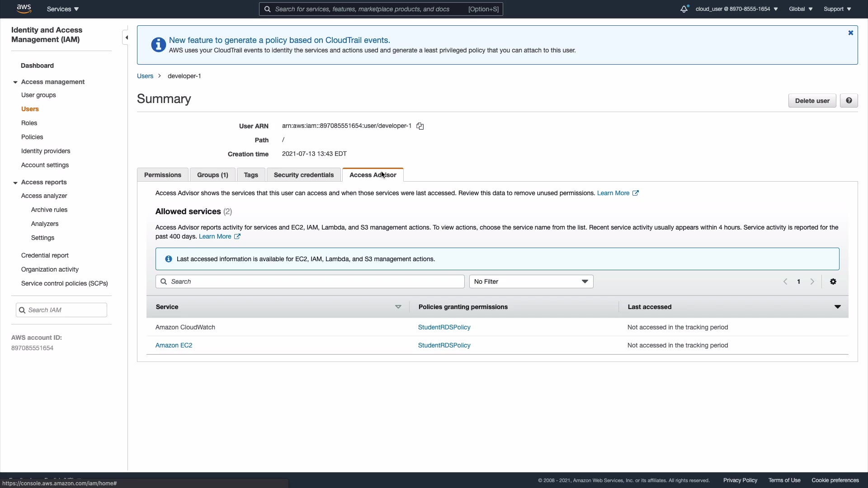
Task: Collapse the IAM sidebar navigation arrow
Action: coord(127,38)
